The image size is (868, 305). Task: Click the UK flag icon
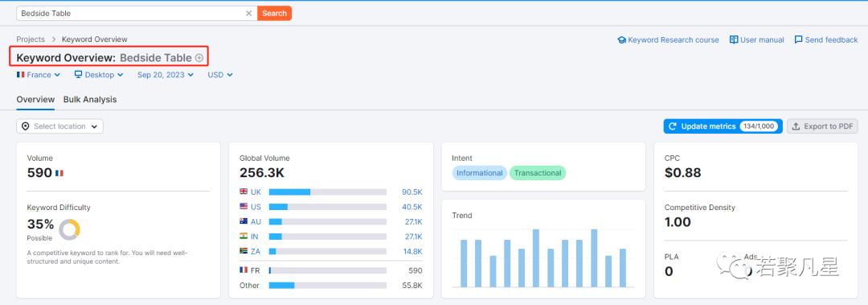[x=244, y=192]
